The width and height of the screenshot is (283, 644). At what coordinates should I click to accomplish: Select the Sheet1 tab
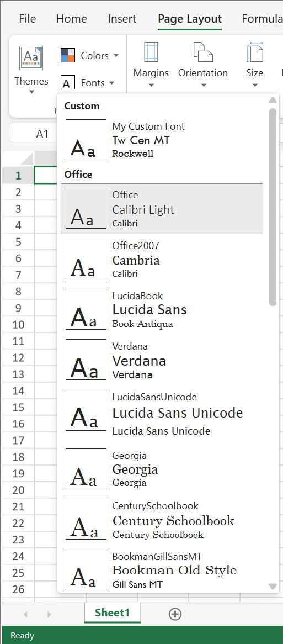coord(113,613)
